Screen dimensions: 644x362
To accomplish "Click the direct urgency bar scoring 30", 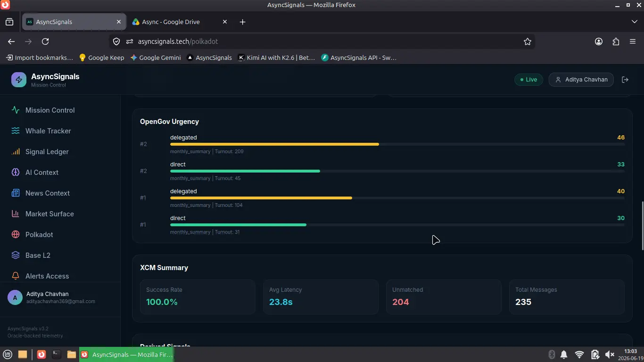I will tap(397, 224).
